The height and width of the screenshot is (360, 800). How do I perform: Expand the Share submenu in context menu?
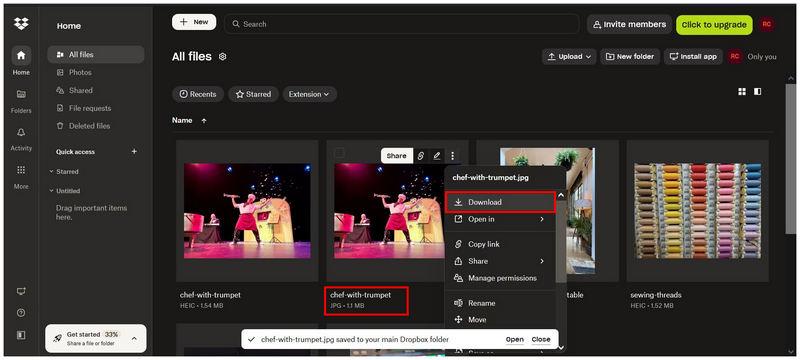pyautogui.click(x=542, y=261)
